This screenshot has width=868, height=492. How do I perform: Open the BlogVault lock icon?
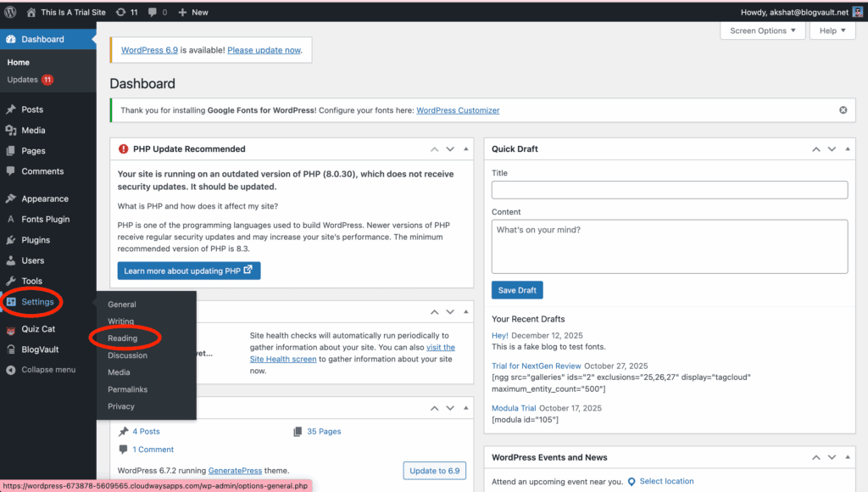point(10,349)
